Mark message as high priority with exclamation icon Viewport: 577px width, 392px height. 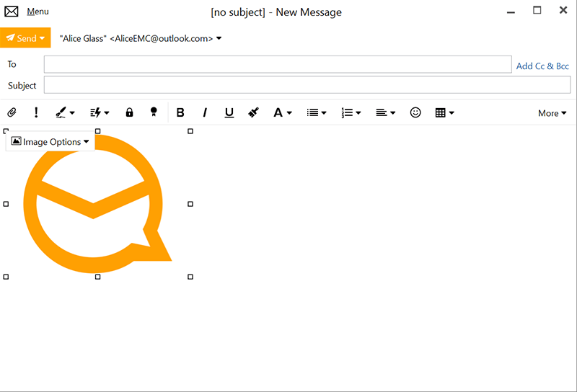pos(36,112)
